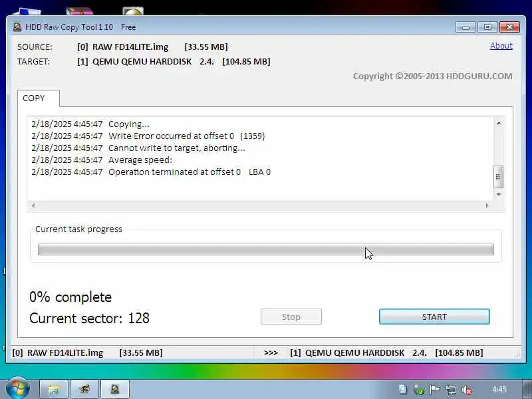Select the "Copying..." log line

tap(90, 124)
